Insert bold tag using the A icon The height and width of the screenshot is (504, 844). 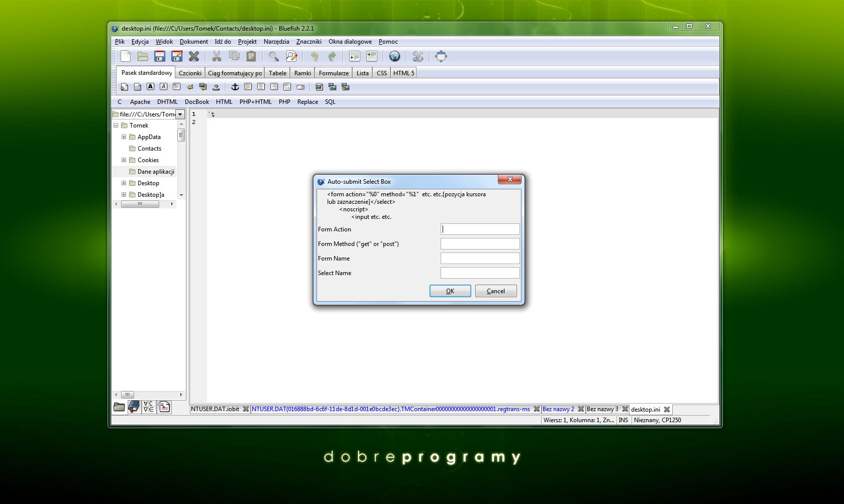click(x=150, y=87)
